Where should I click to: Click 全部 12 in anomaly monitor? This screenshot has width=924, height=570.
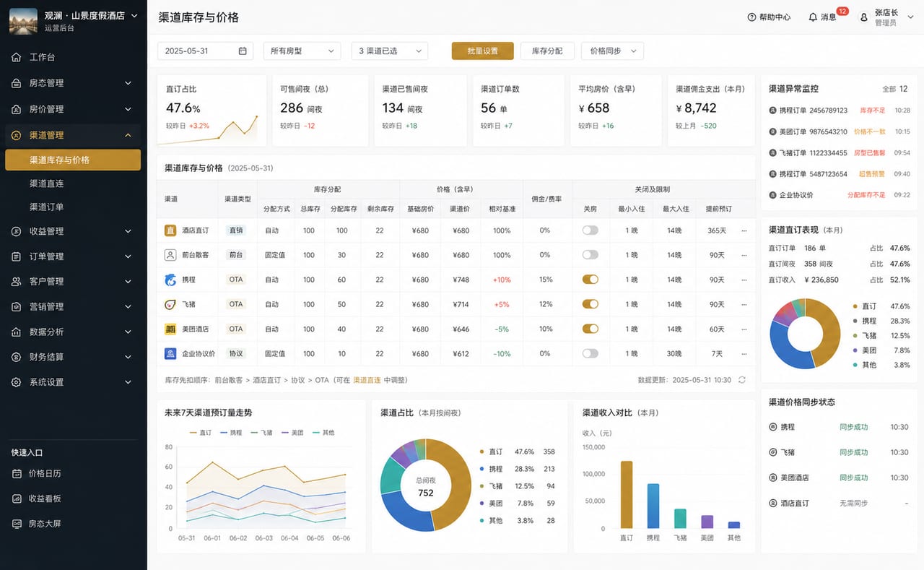point(895,89)
